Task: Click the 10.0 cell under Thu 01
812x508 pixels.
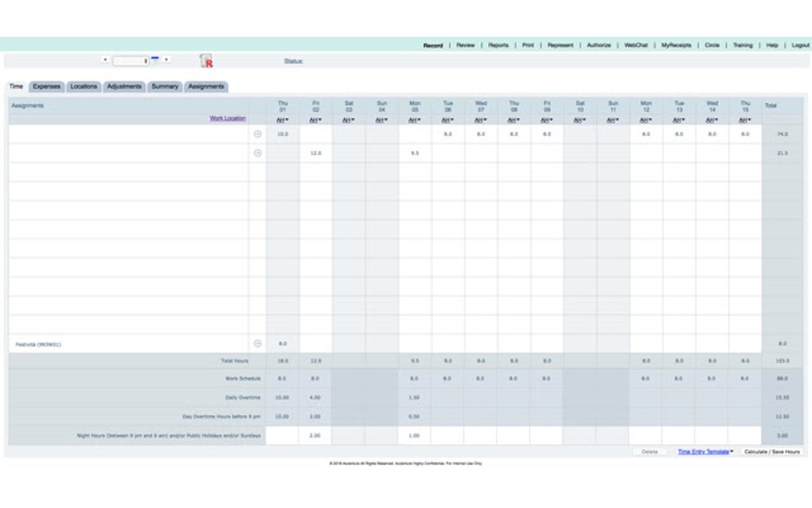Action: [283, 134]
